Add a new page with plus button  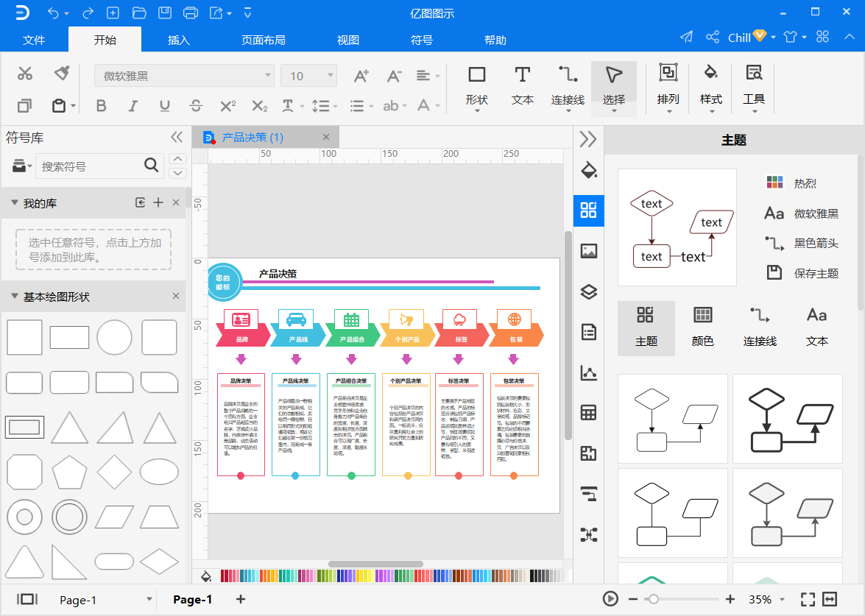[x=241, y=599]
